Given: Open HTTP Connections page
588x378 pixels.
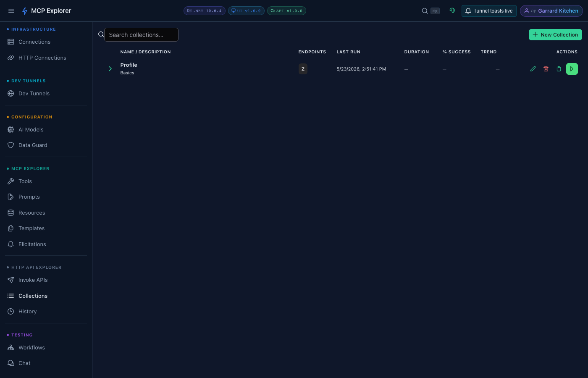Looking at the screenshot, I should coord(46,58).
